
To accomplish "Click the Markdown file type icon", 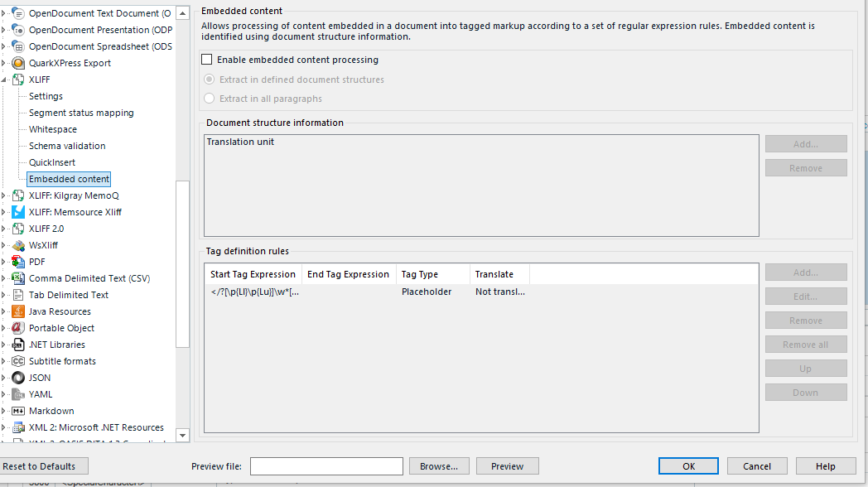I will (18, 411).
